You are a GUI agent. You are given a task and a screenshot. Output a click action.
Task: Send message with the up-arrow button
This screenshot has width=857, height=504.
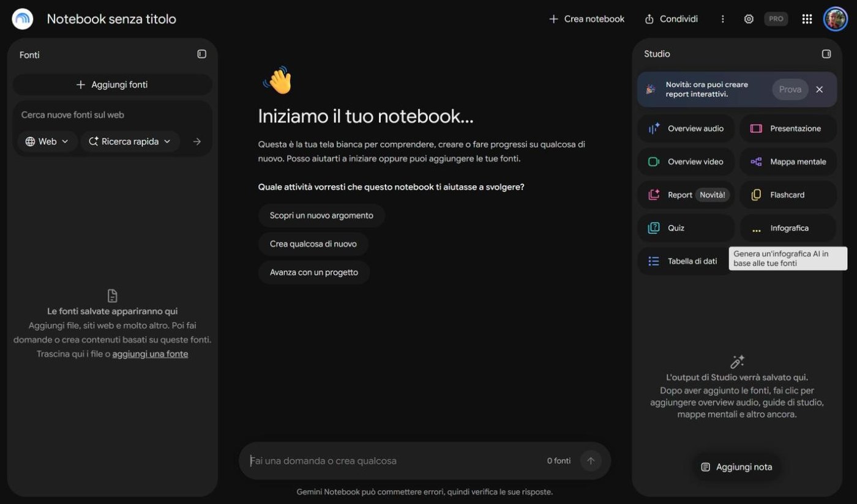(591, 461)
